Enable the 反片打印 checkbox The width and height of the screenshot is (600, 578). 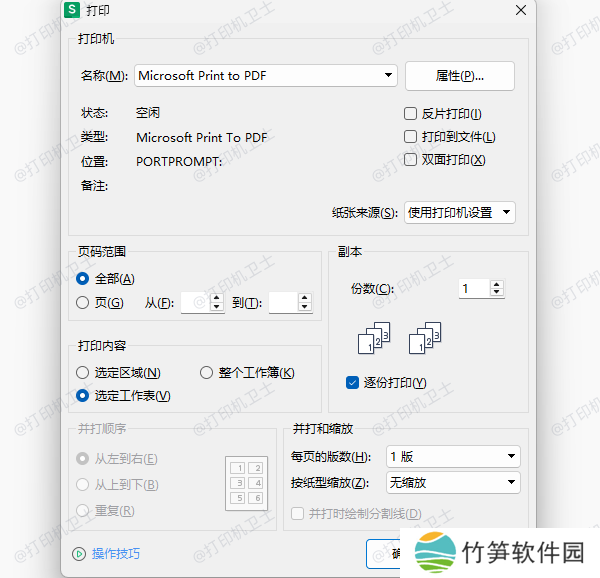pyautogui.click(x=411, y=114)
